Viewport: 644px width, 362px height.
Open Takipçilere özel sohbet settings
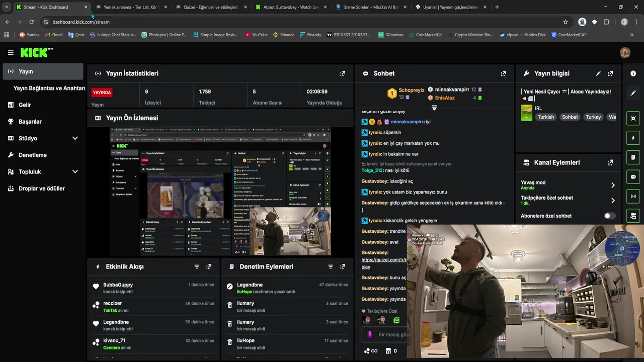(568, 200)
